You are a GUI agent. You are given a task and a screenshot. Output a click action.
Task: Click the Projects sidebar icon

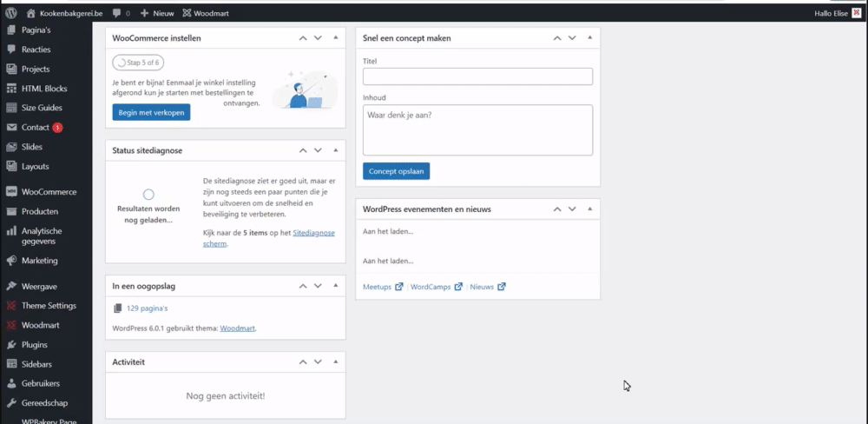[11, 70]
